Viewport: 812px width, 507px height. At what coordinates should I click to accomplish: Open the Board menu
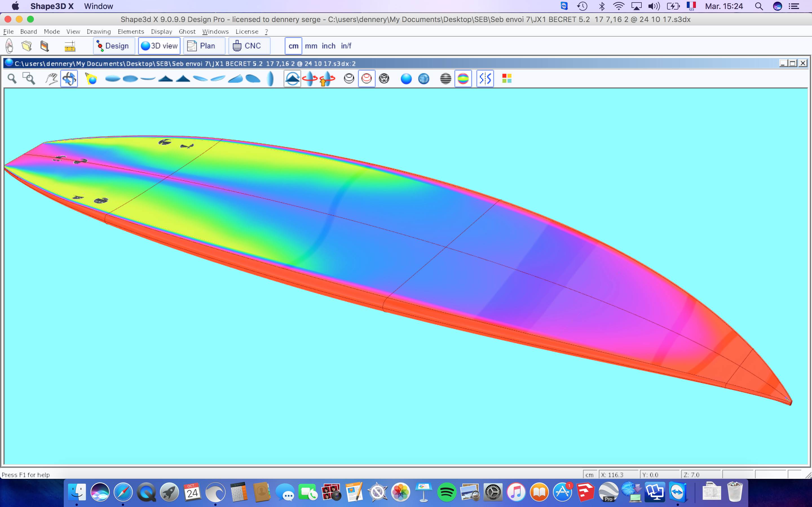[28, 32]
